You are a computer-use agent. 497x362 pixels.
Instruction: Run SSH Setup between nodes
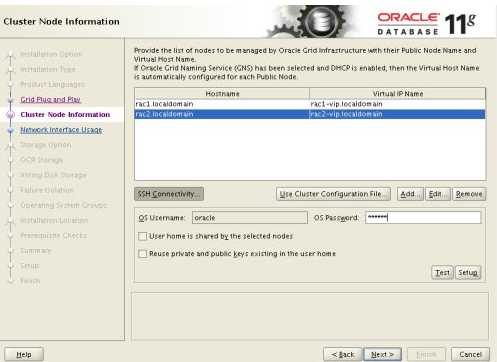coord(468,273)
